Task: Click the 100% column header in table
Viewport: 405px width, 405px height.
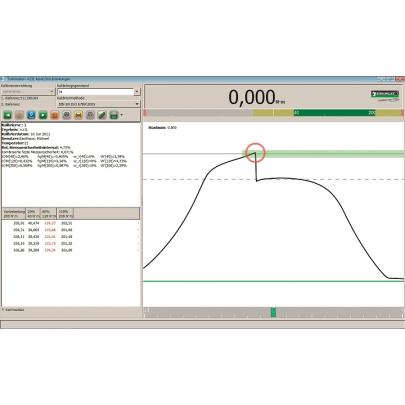Action: [x=65, y=213]
